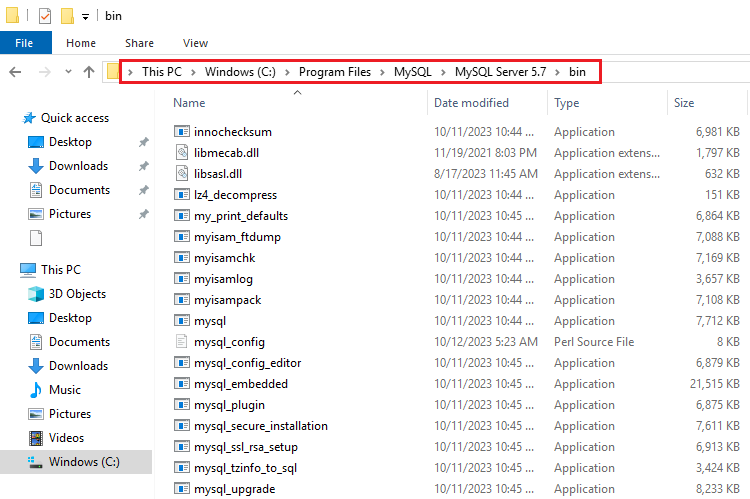
Task: Open pinned Documents under Quick access
Action: [79, 190]
